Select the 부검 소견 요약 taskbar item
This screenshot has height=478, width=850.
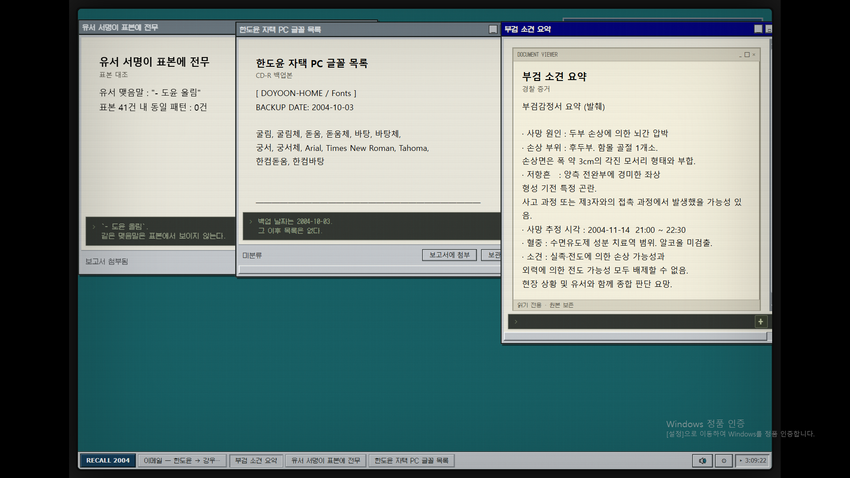[x=256, y=461]
